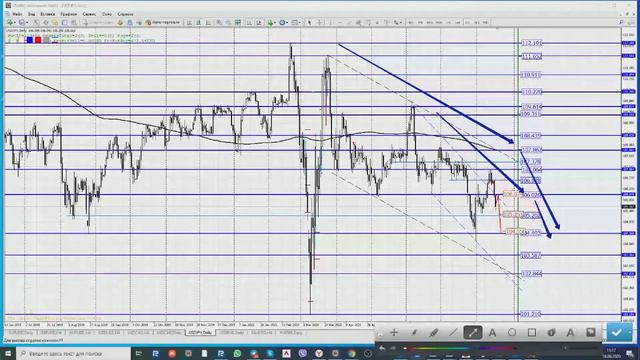Open the Terminal panel
Viewport: 640px width, 360px height.
click(x=64, y=22)
